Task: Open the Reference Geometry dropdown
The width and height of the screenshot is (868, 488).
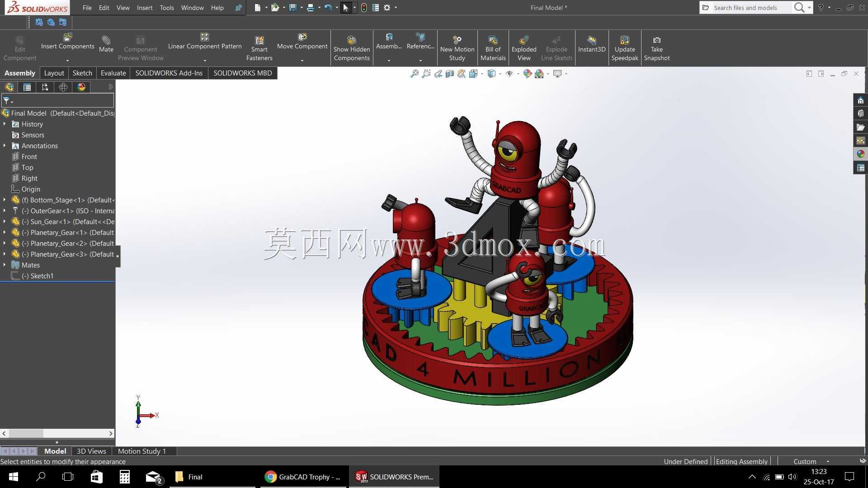Action: 420,61
